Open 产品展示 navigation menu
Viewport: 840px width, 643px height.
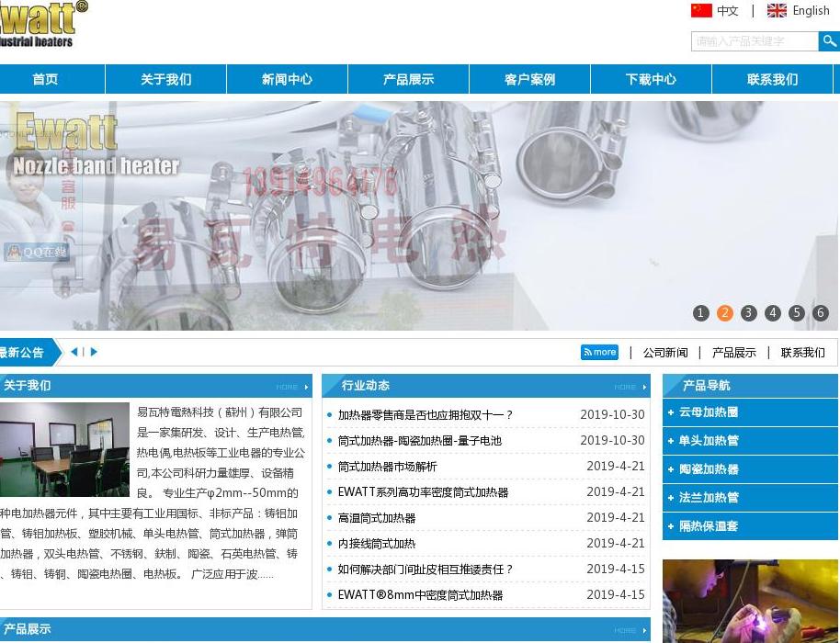pyautogui.click(x=408, y=79)
